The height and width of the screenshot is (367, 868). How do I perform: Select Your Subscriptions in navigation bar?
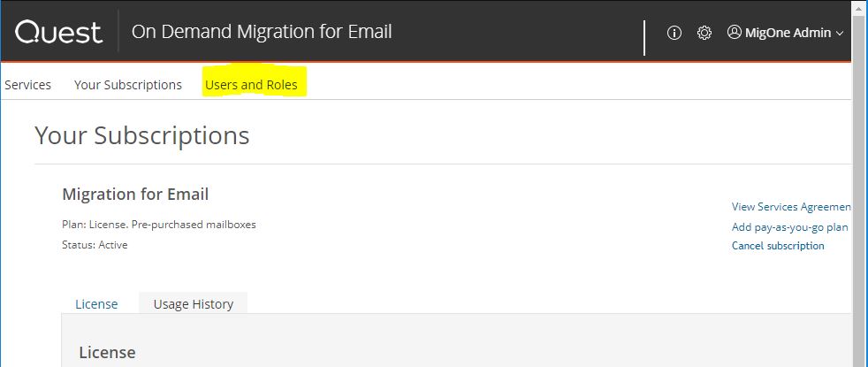coord(128,85)
